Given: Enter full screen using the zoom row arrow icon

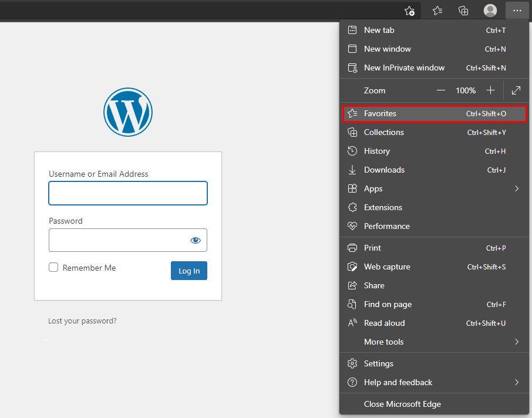Looking at the screenshot, I should pos(516,90).
